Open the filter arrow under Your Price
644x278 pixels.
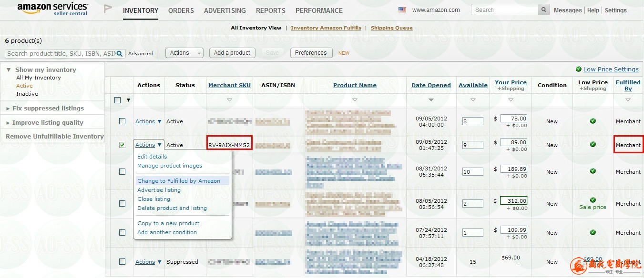point(511,100)
